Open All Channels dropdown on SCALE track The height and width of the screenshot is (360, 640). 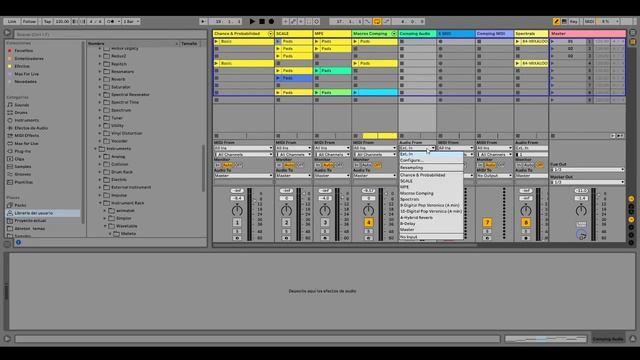[293, 155]
